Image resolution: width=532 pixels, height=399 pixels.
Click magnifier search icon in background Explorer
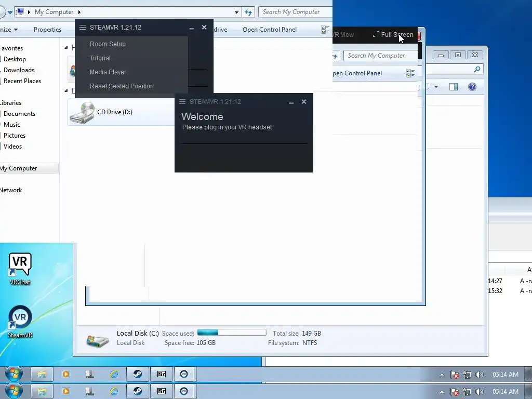[x=477, y=70]
